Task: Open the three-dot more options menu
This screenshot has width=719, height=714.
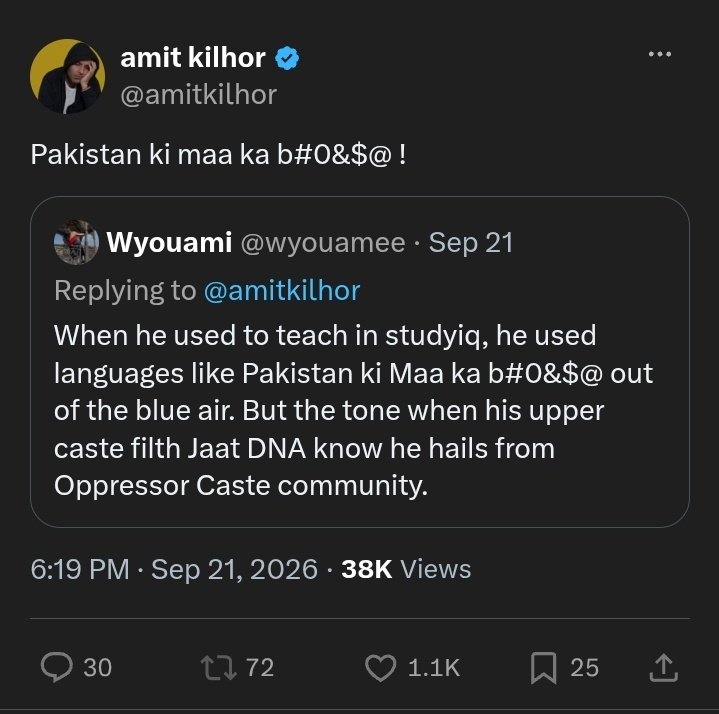Action: (x=660, y=54)
